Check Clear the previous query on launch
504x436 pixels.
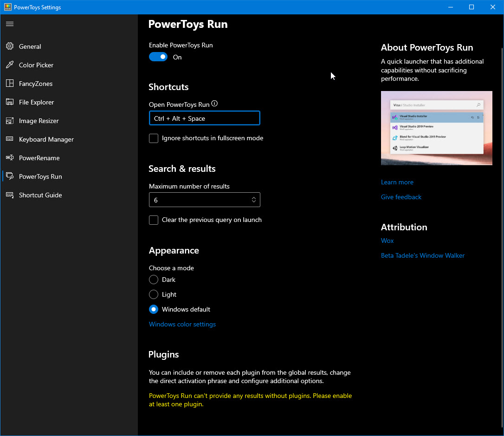pos(154,220)
